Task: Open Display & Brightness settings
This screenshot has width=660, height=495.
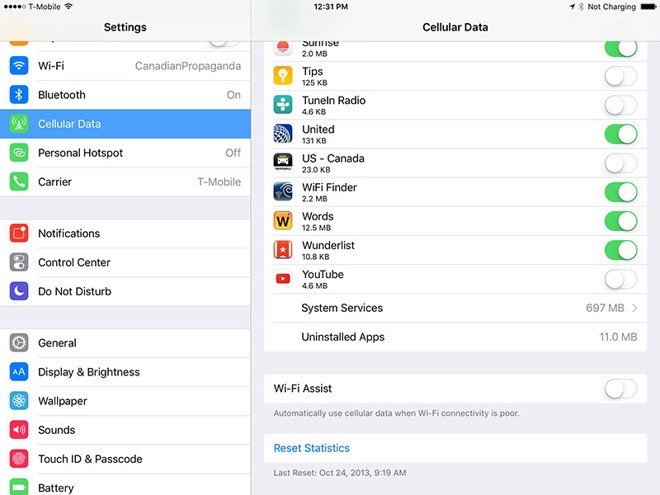Action: click(125, 372)
